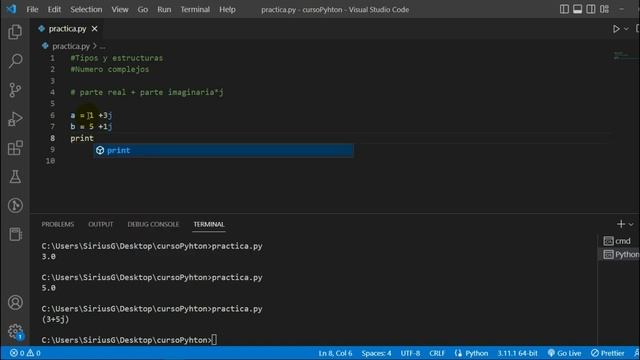
Task: Select the practica.py editor tab
Action: click(x=68, y=29)
